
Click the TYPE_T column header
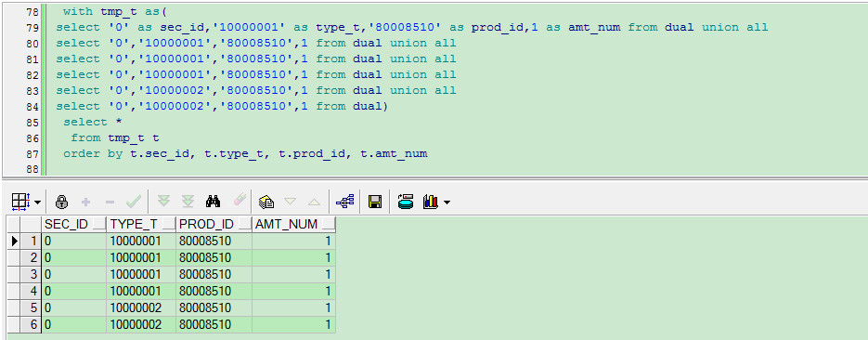point(141,224)
